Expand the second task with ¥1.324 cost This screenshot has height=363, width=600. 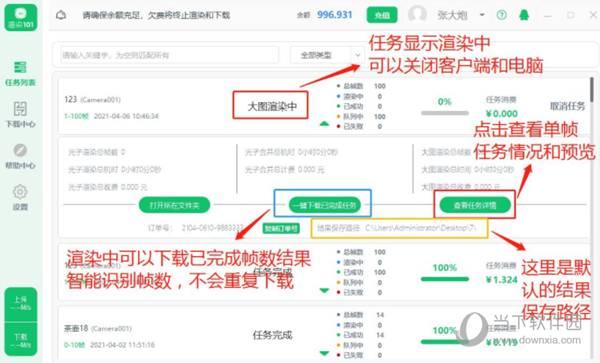point(324,291)
